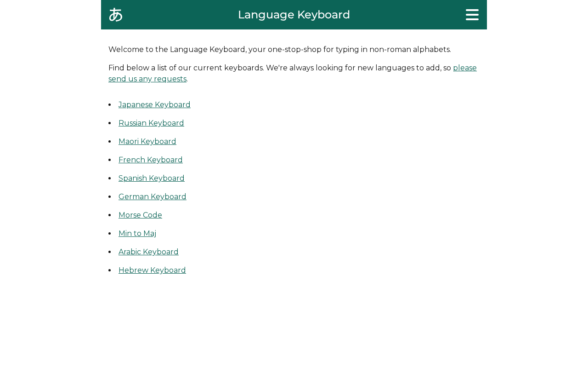Open the Morse Code tool

pyautogui.click(x=140, y=215)
